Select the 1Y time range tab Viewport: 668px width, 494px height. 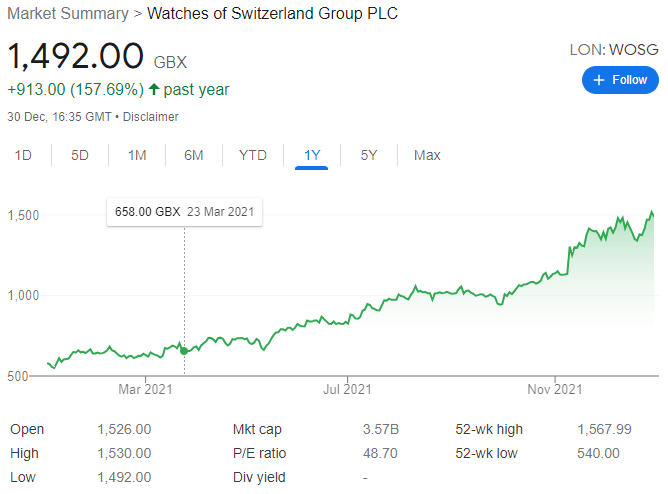click(312, 155)
